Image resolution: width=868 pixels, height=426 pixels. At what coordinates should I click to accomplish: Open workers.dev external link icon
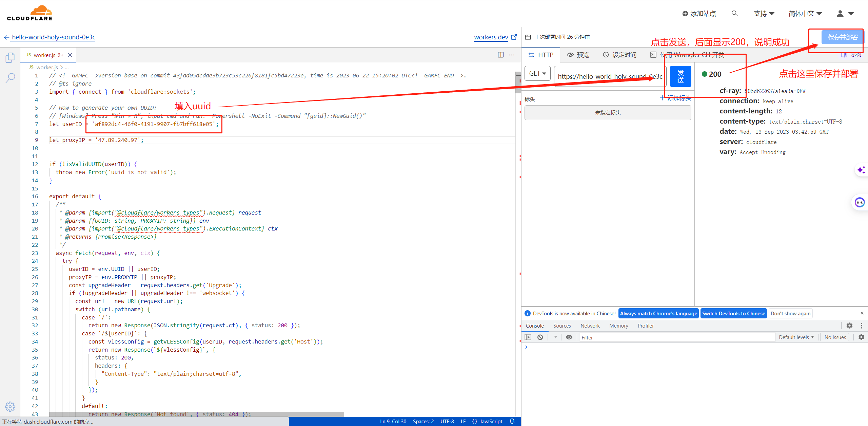(x=514, y=37)
